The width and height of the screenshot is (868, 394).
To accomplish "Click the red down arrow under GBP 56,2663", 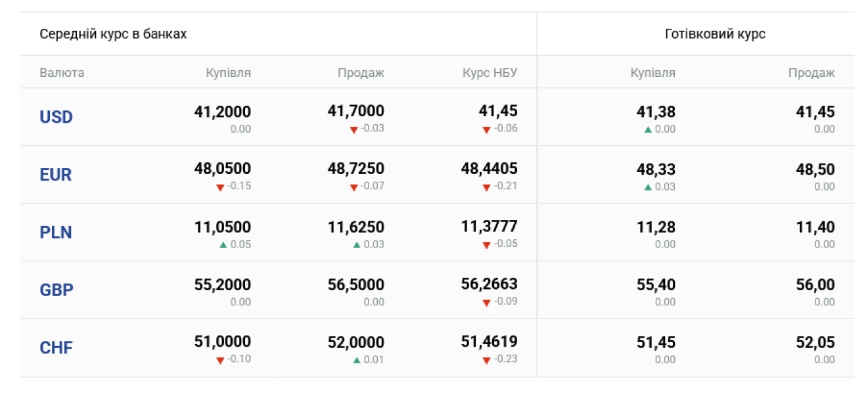I will (x=486, y=303).
